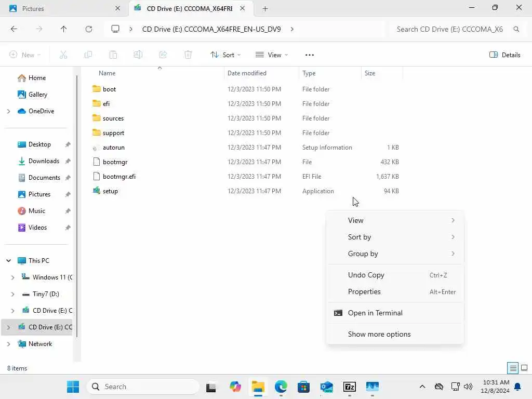Click the Rename toolbar icon

[x=138, y=55]
